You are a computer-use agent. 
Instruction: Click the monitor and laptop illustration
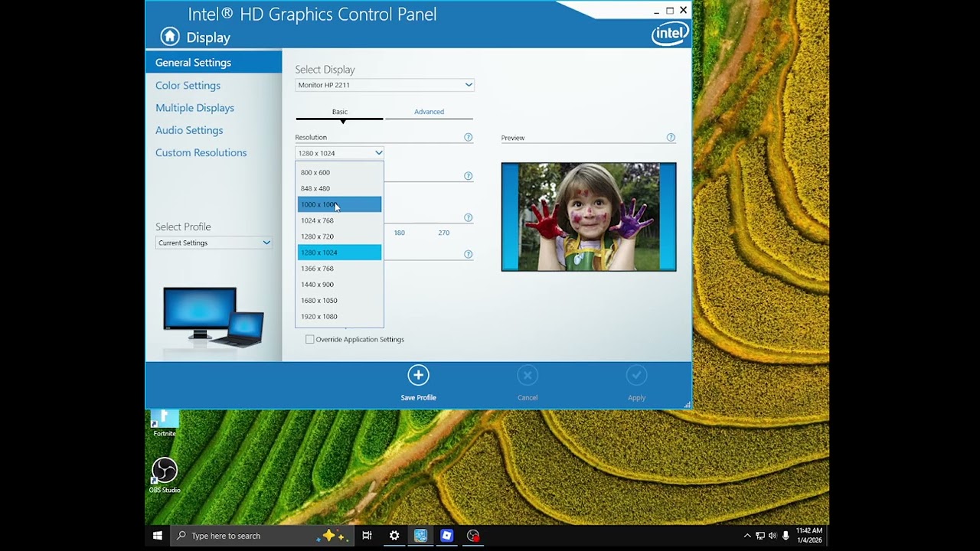pos(214,318)
